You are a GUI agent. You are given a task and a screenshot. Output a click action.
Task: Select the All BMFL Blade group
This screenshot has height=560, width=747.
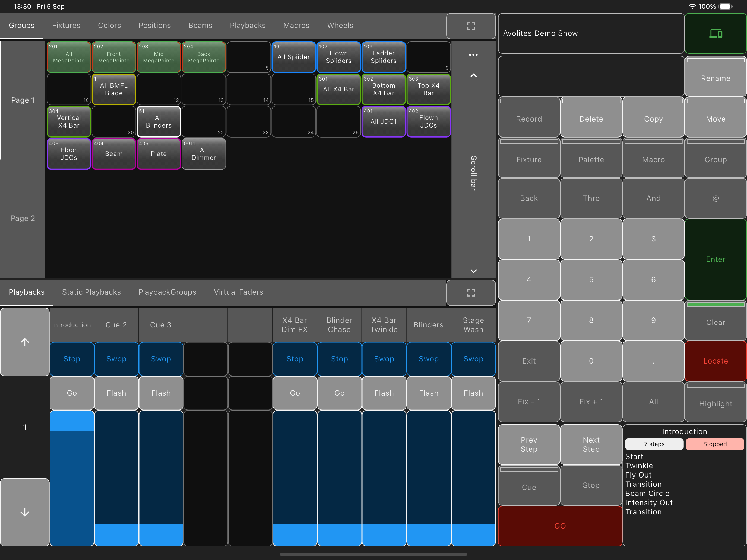(x=114, y=89)
